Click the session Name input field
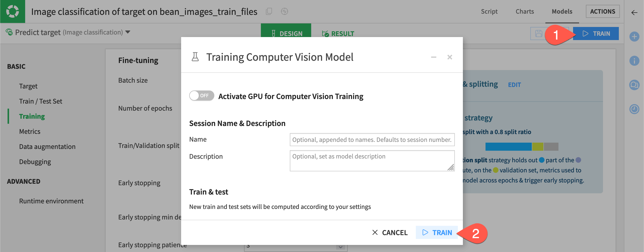644x252 pixels. point(372,139)
